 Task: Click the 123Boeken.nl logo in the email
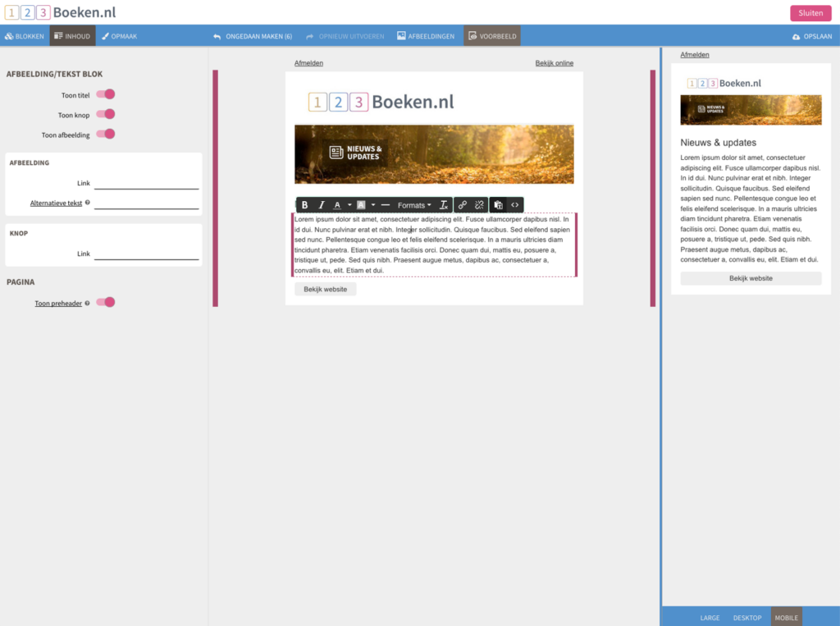pyautogui.click(x=381, y=102)
